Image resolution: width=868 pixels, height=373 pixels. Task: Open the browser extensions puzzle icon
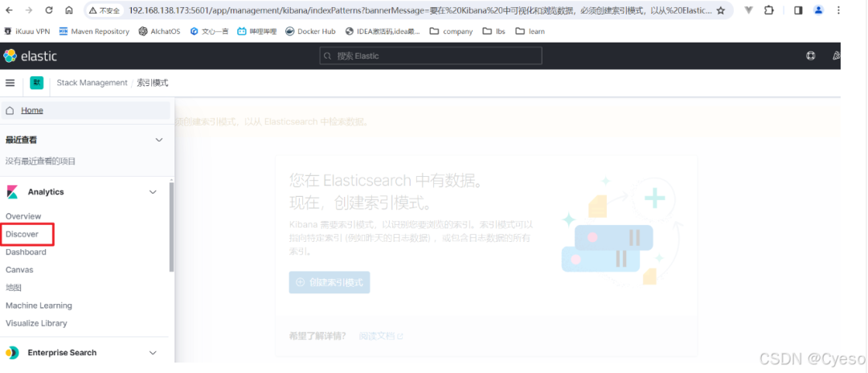click(768, 10)
